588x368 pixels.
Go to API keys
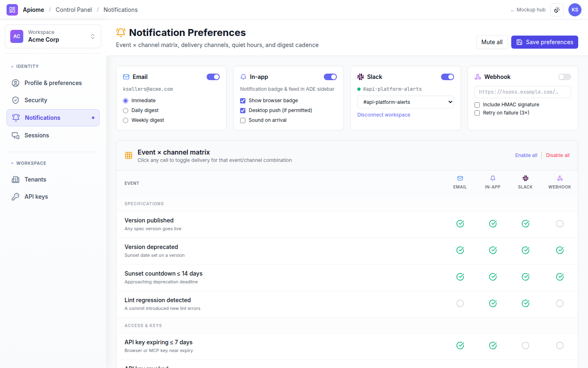[53, 197]
